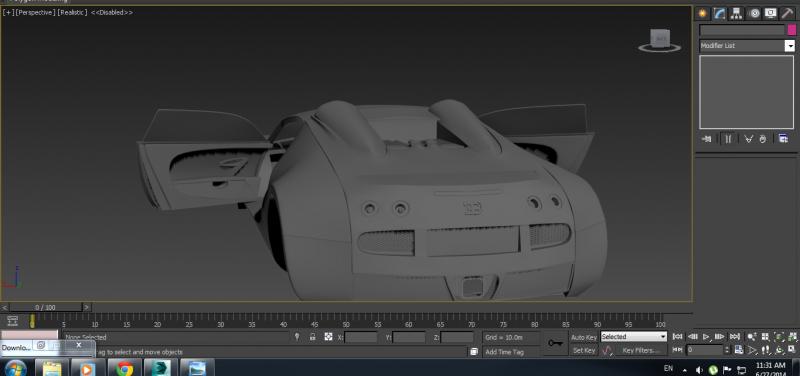Open the Create panel tab
This screenshot has height=376, width=800.
(703, 14)
